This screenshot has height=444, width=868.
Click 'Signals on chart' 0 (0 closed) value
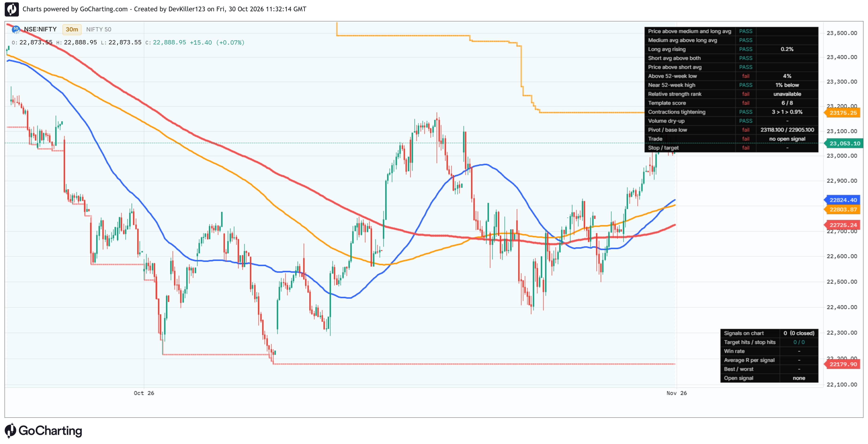pos(799,333)
